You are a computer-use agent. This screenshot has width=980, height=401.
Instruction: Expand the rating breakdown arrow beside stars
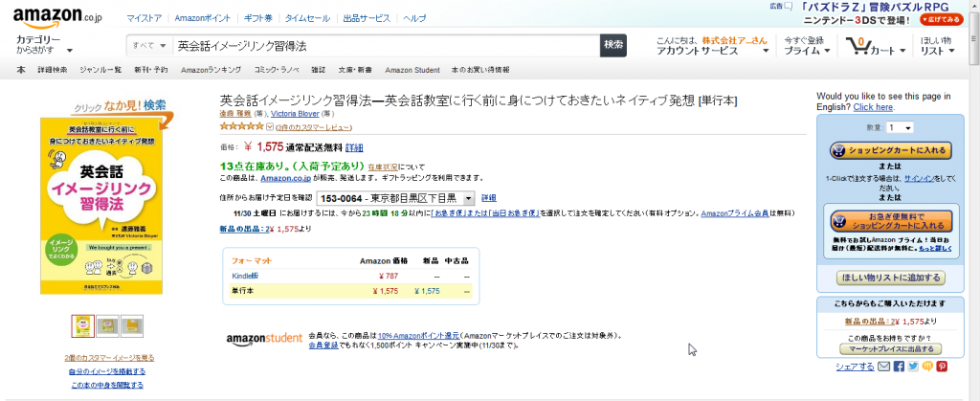coord(270,126)
